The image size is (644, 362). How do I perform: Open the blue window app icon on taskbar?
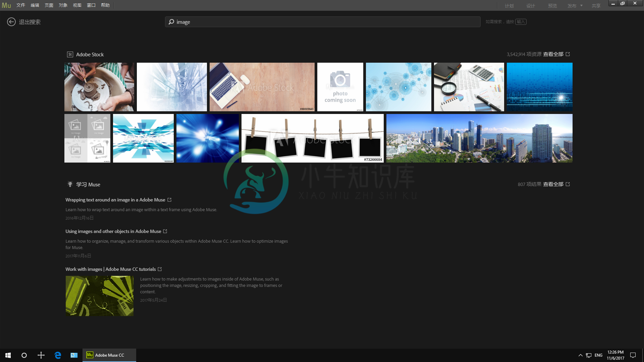click(x=74, y=355)
